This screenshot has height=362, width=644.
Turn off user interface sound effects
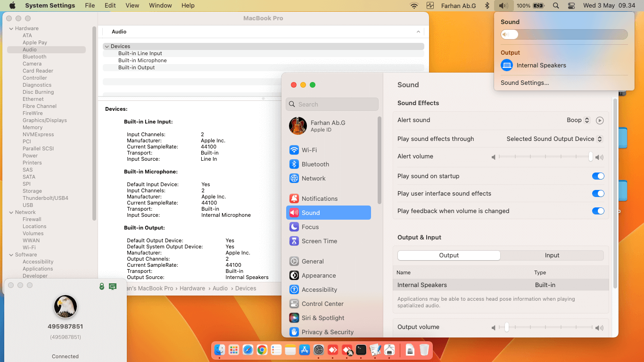598,193
